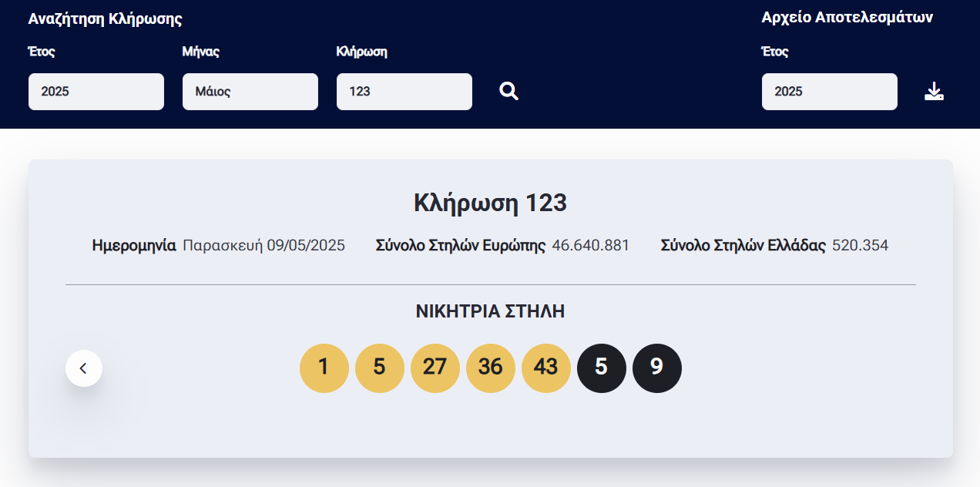
Task: Click the Ημερομηνία label
Action: tap(134, 246)
